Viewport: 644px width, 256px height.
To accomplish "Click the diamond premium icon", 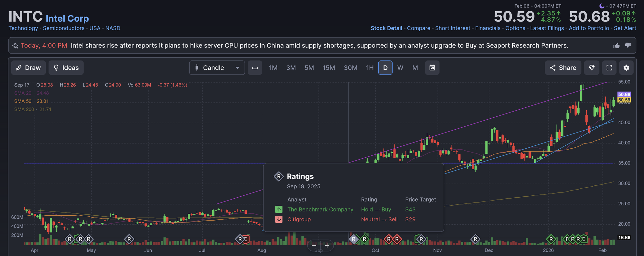I will 592,68.
